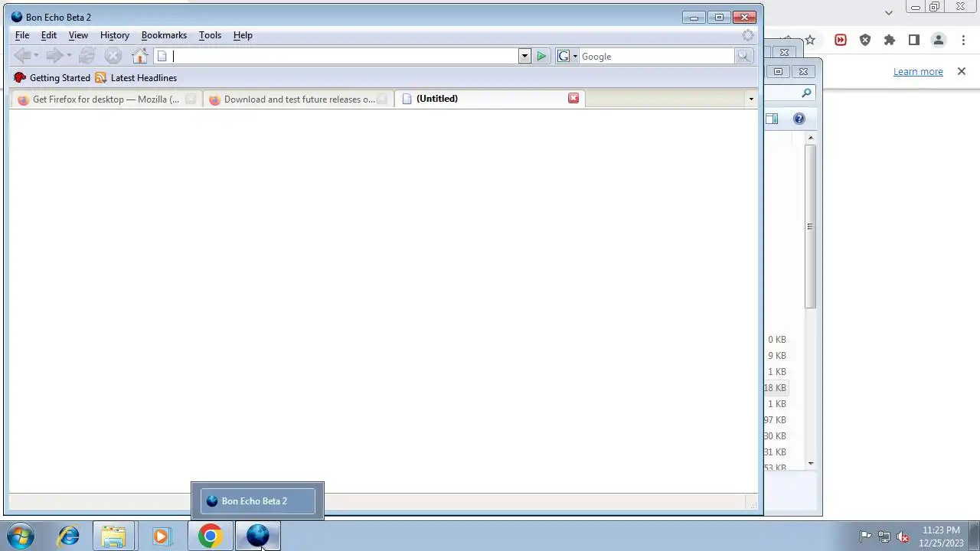980x551 pixels.
Task: Close the Get Firefox for desktop tab
Action: tap(191, 99)
